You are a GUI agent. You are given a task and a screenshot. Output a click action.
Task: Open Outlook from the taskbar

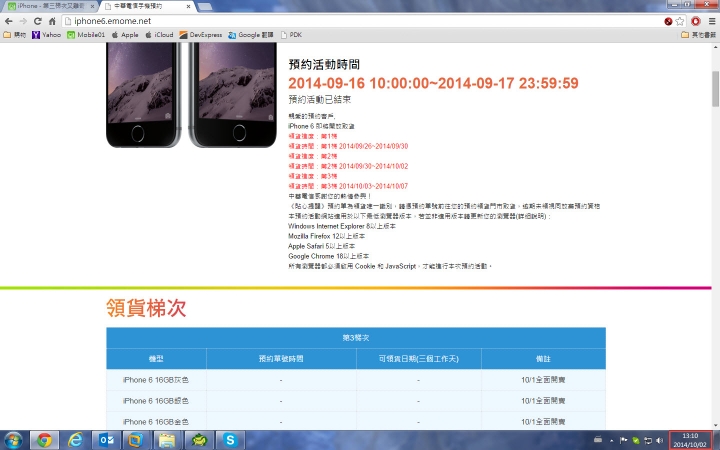point(107,440)
